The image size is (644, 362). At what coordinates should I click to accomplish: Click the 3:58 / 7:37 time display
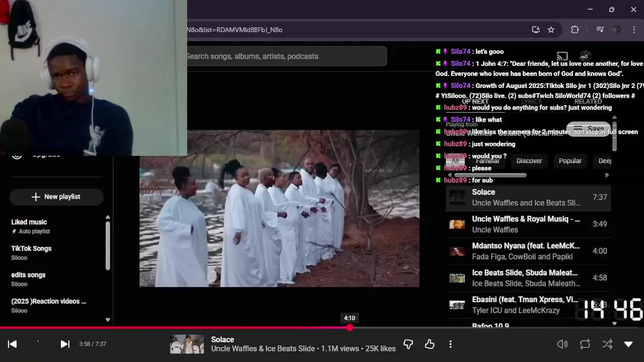point(93,344)
